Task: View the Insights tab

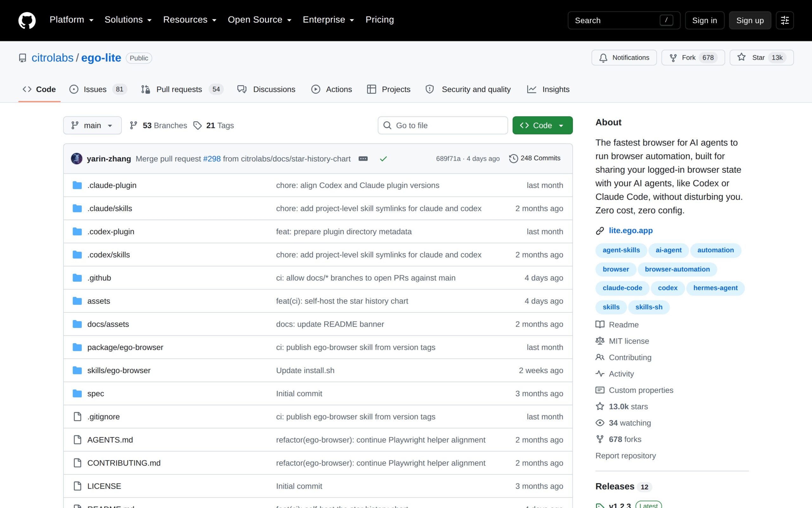Action: click(548, 89)
